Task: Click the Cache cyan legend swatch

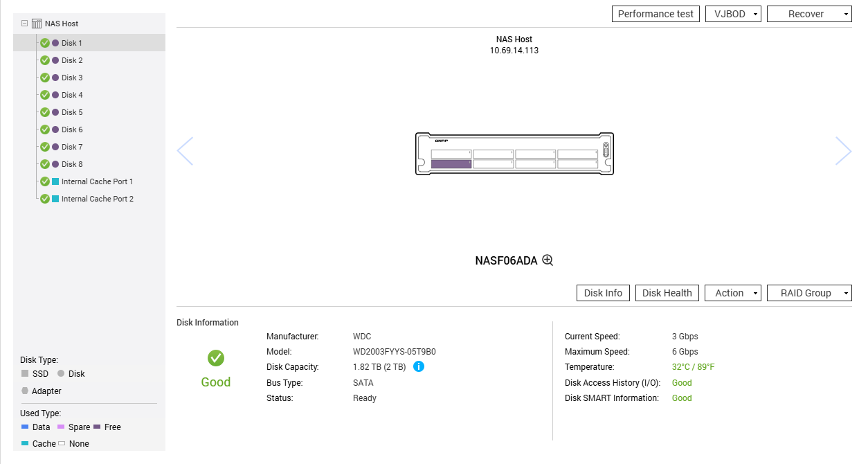Action: (25, 443)
